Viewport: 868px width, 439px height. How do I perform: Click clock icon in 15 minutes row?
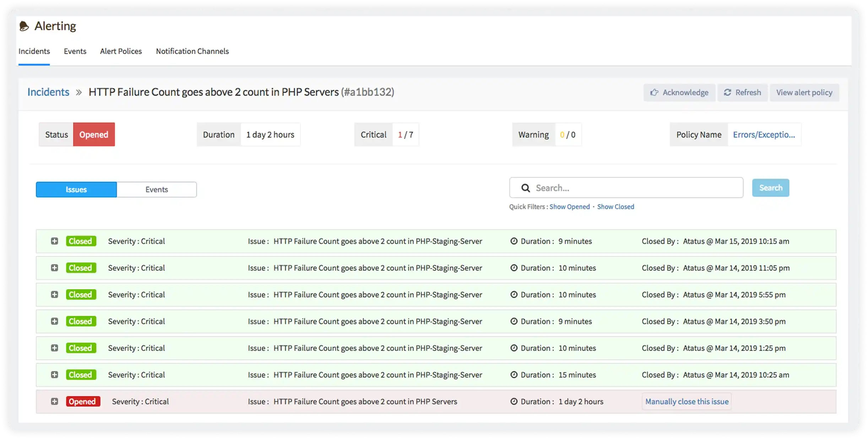(x=514, y=375)
